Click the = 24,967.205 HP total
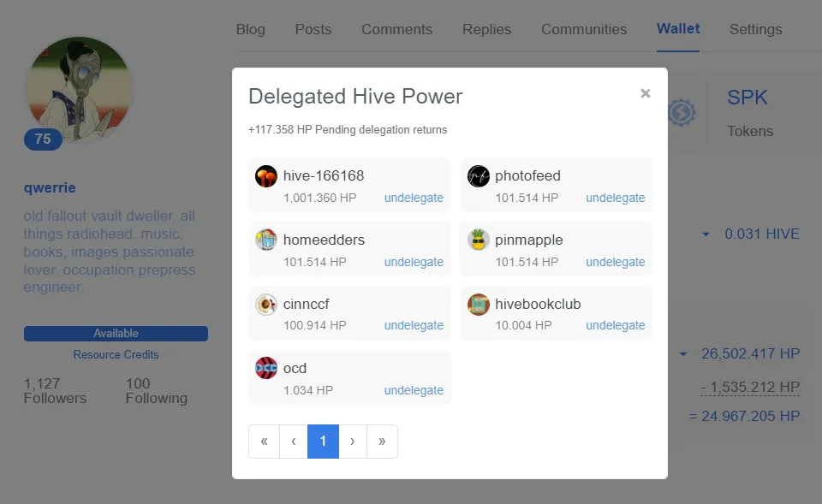 point(744,416)
